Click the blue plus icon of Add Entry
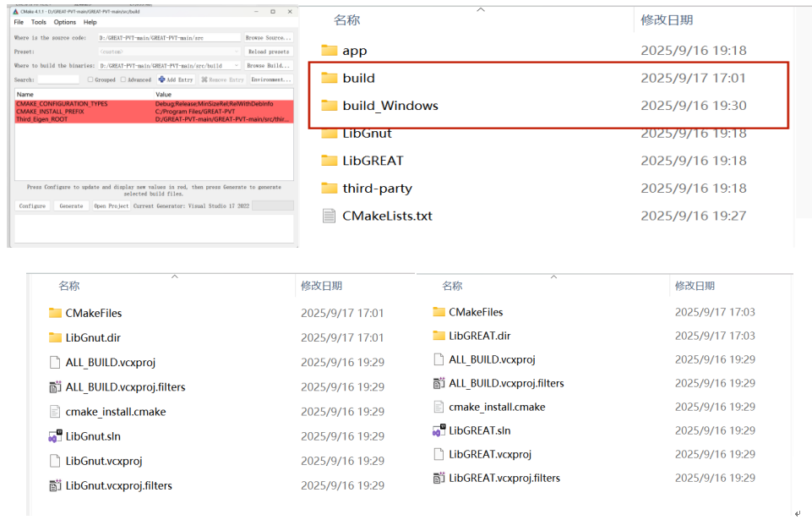This screenshot has height=520, width=812. pyautogui.click(x=161, y=79)
